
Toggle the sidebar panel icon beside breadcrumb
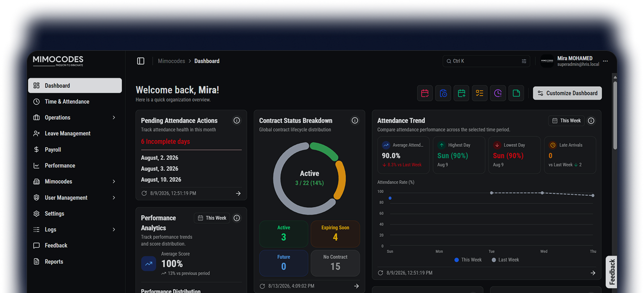tap(141, 61)
